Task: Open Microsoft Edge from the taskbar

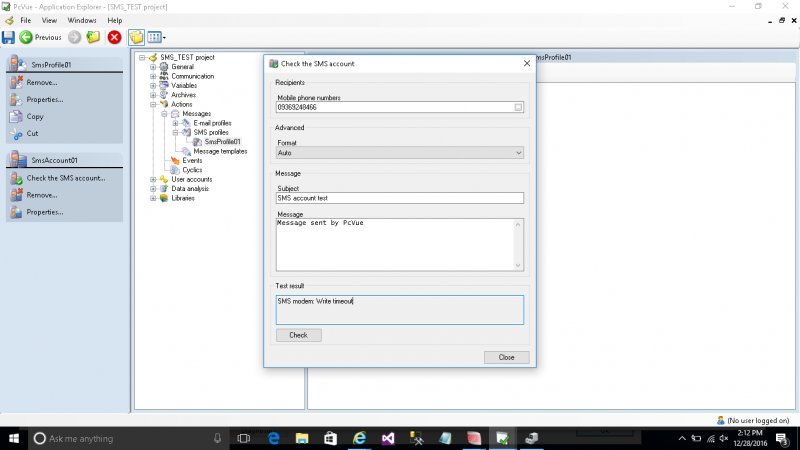Action: pyautogui.click(x=273, y=438)
